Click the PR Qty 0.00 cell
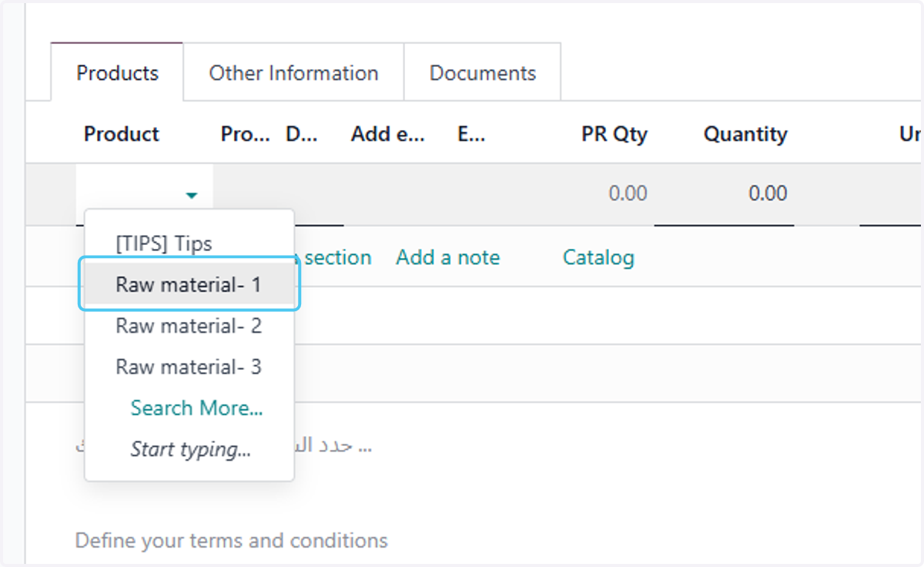 click(628, 193)
